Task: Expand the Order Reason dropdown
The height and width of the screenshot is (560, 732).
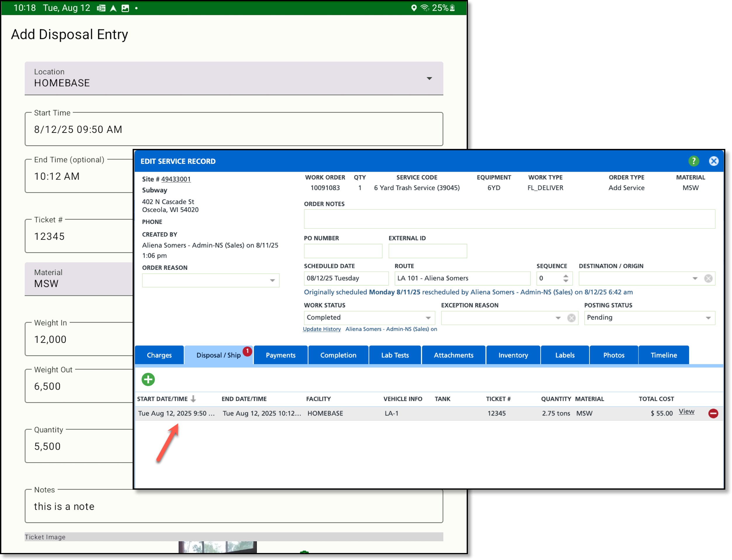Action: point(272,281)
